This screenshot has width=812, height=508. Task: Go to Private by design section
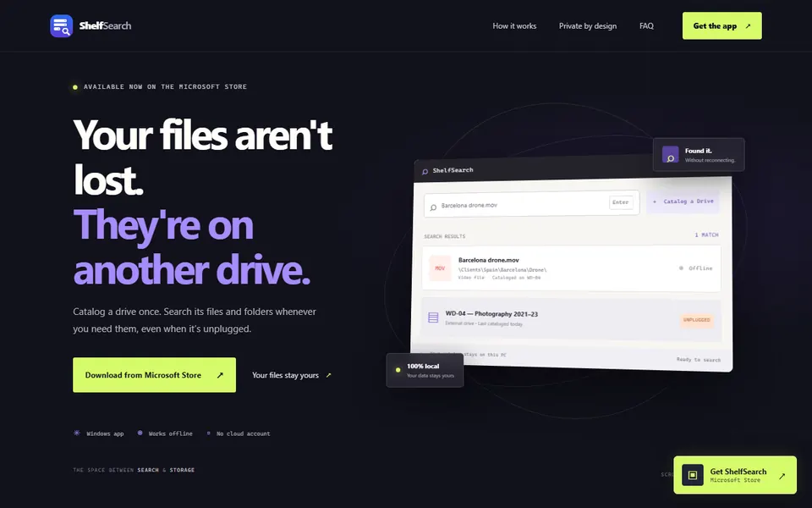[x=588, y=26]
